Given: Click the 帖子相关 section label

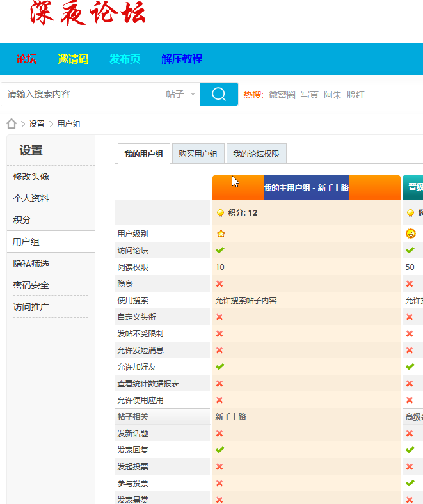Looking at the screenshot, I should [133, 417].
